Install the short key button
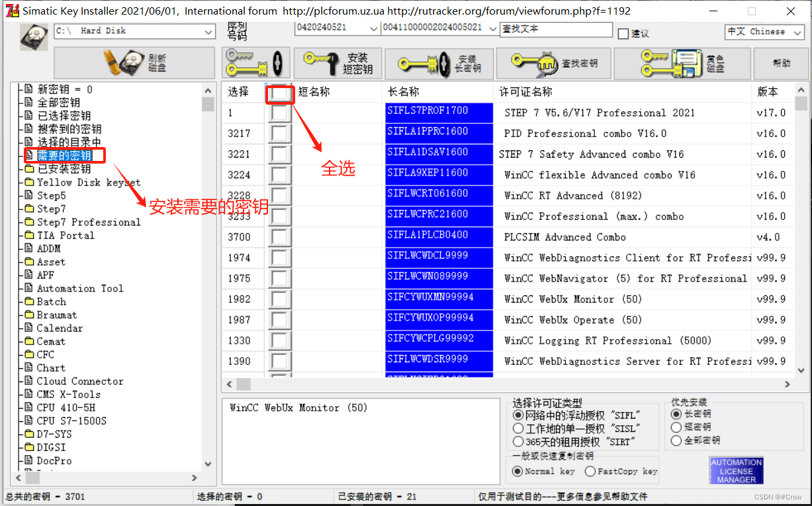The height and width of the screenshot is (506, 812). (x=339, y=64)
